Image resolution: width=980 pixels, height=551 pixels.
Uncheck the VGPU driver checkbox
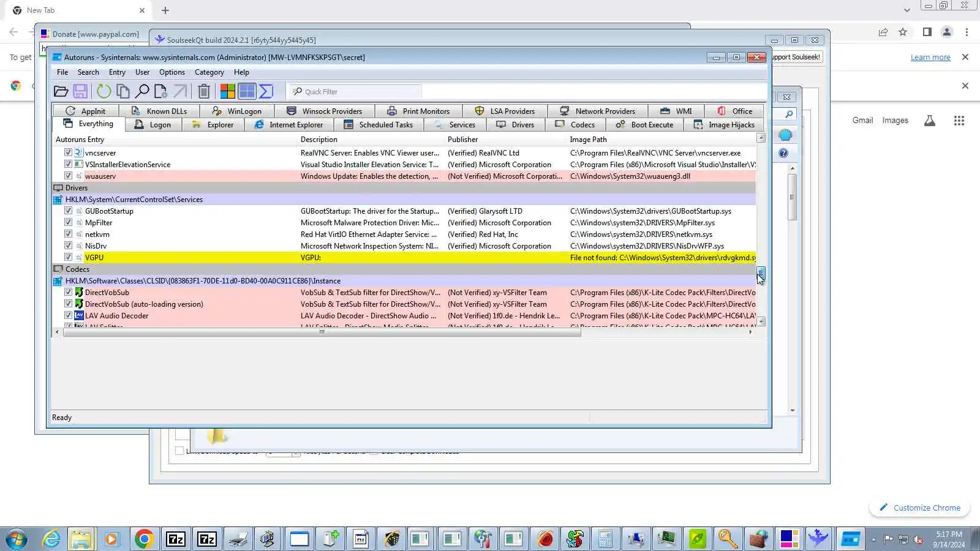coord(68,257)
